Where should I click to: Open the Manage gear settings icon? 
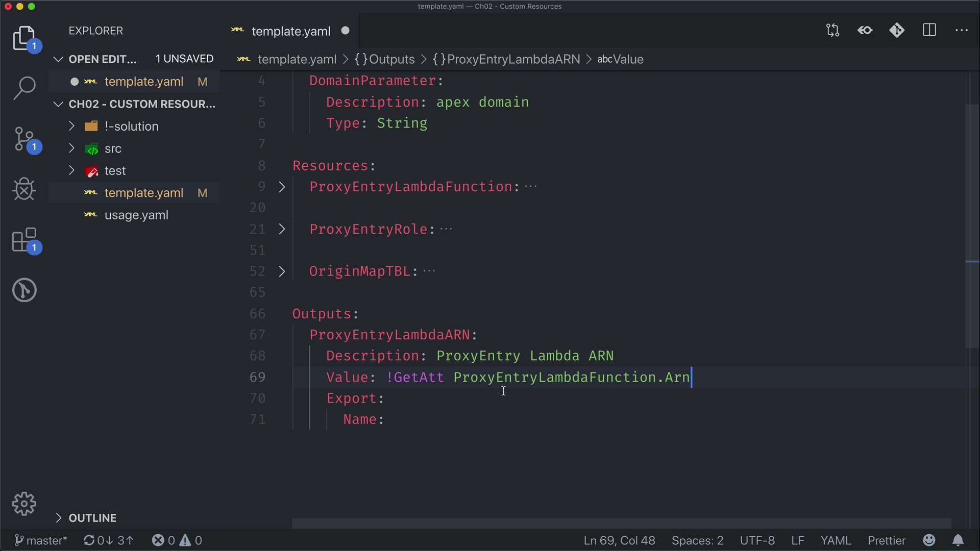point(24,504)
